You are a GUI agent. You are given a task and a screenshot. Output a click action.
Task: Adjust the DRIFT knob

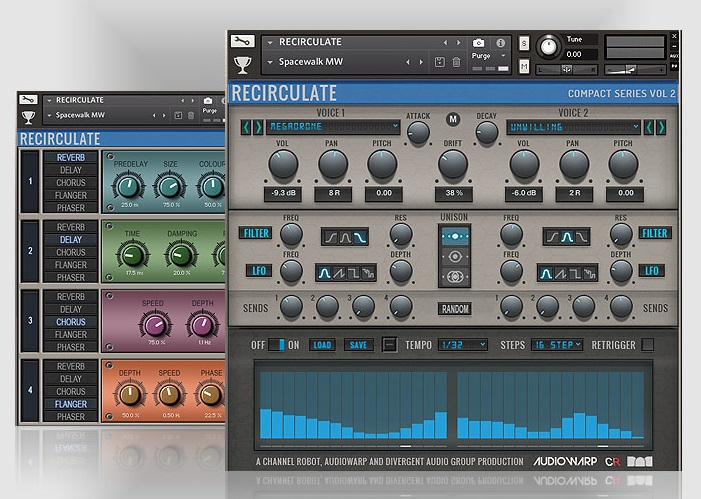[453, 164]
